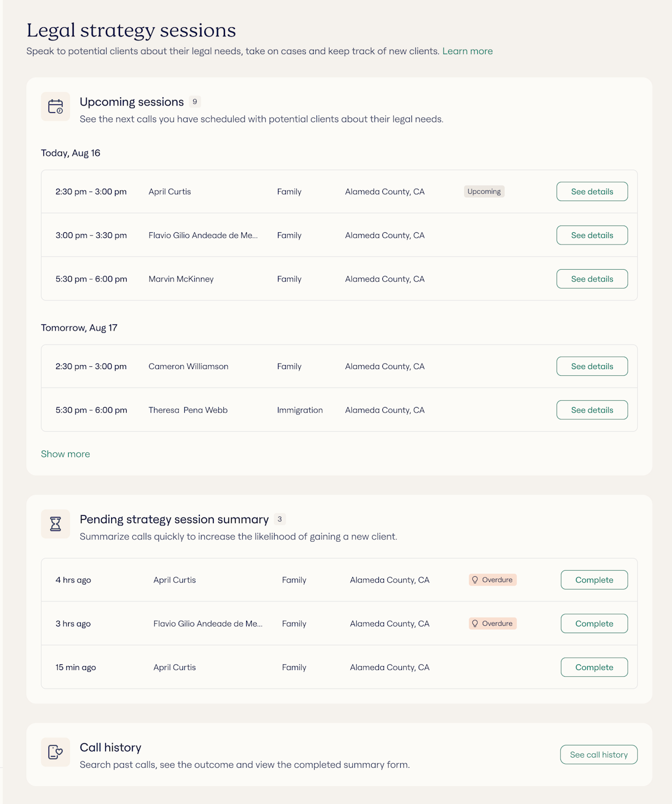Click the hourglass icon for pending summaries
672x804 pixels.
click(55, 524)
